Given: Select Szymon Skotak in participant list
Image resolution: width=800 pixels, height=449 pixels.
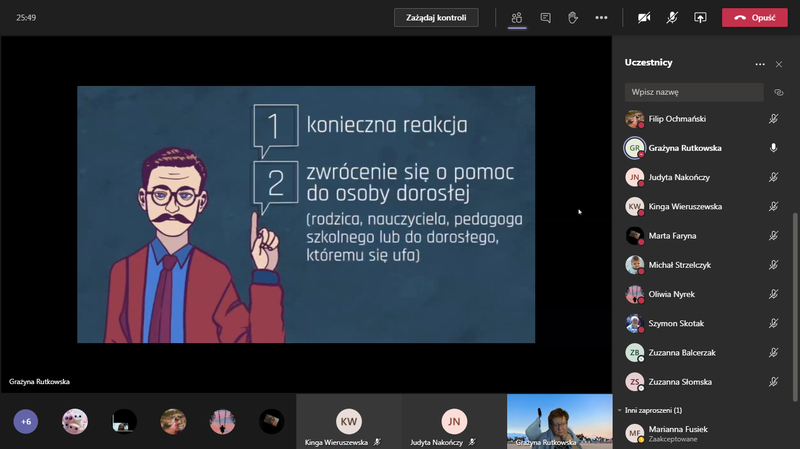Looking at the screenshot, I should tap(674, 324).
